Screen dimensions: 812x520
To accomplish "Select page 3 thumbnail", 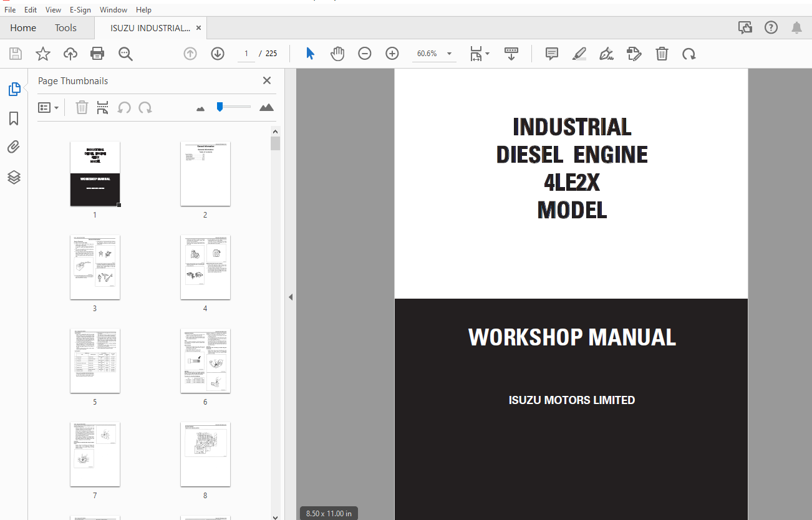I will (x=95, y=267).
